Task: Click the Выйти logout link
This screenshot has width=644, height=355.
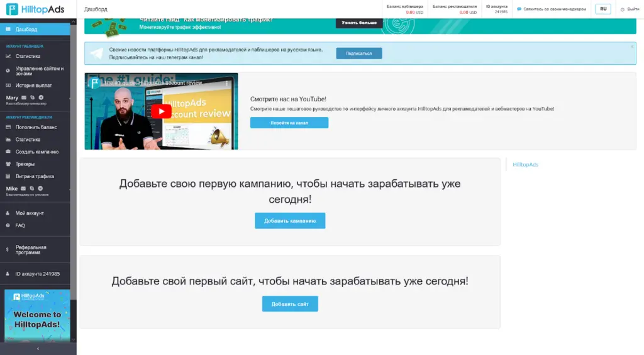Action: pyautogui.click(x=633, y=9)
